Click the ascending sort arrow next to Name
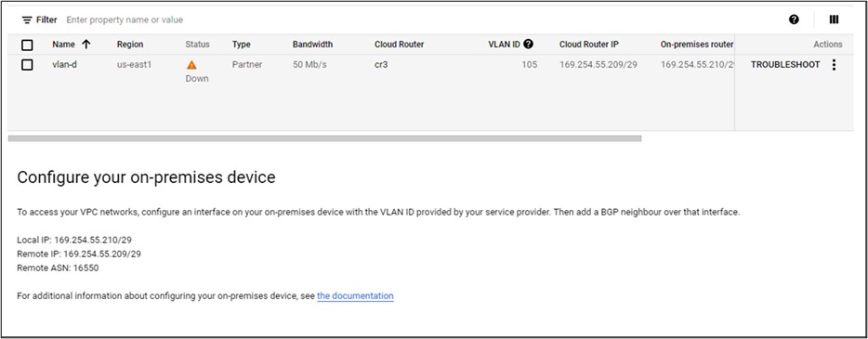The width and height of the screenshot is (868, 339). [x=85, y=45]
